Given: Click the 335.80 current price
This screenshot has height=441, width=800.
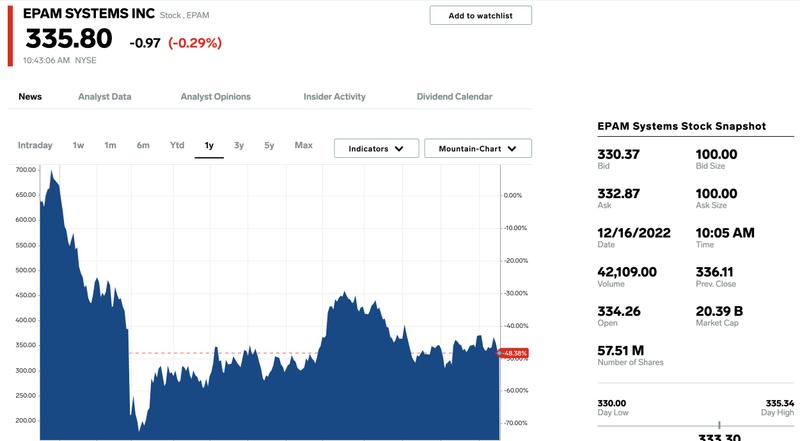Looking at the screenshot, I should coord(69,39).
